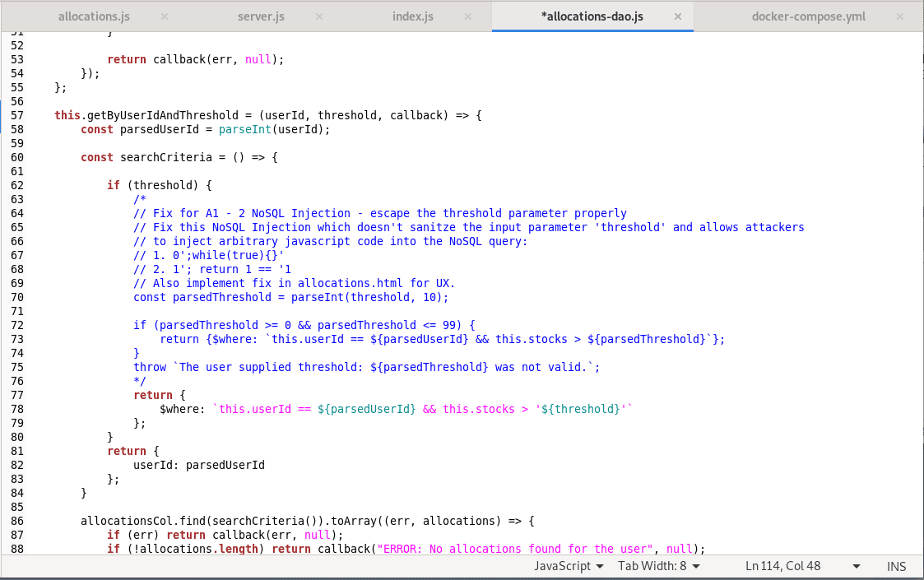This screenshot has width=924, height=580.
Task: Open the JavaScript language mode dropdown
Action: tap(569, 566)
